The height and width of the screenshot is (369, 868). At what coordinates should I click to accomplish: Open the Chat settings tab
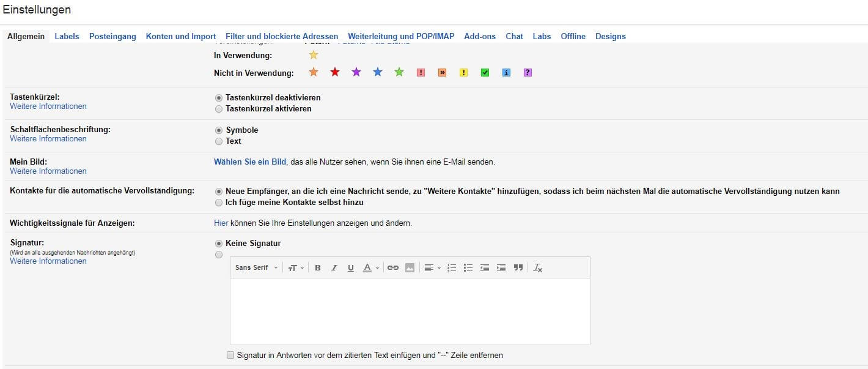coord(514,36)
